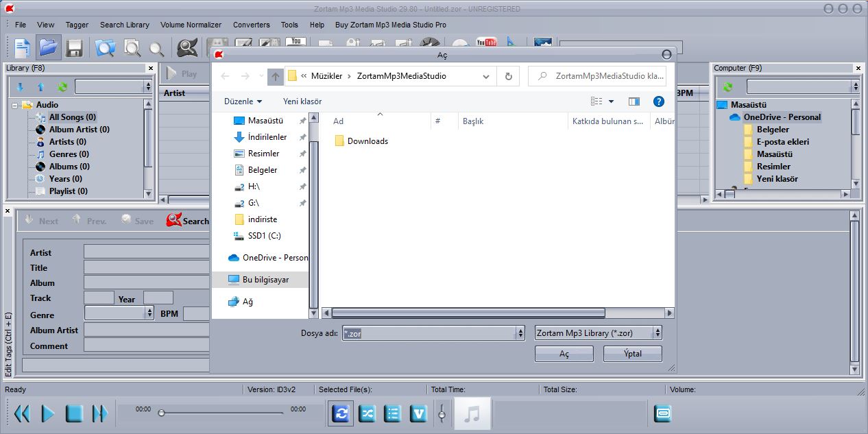The image size is (868, 434).
Task: Click the Artist field in tag editor
Action: pyautogui.click(x=146, y=252)
